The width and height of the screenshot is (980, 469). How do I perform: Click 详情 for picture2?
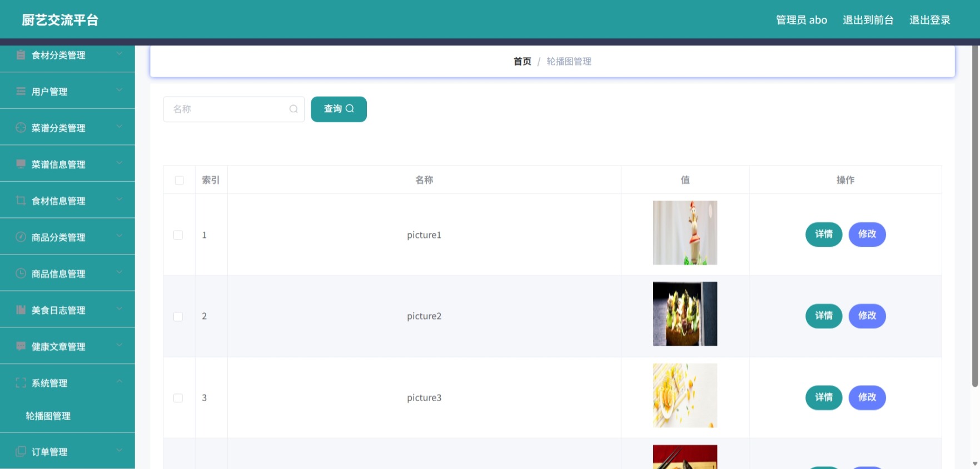[824, 316]
